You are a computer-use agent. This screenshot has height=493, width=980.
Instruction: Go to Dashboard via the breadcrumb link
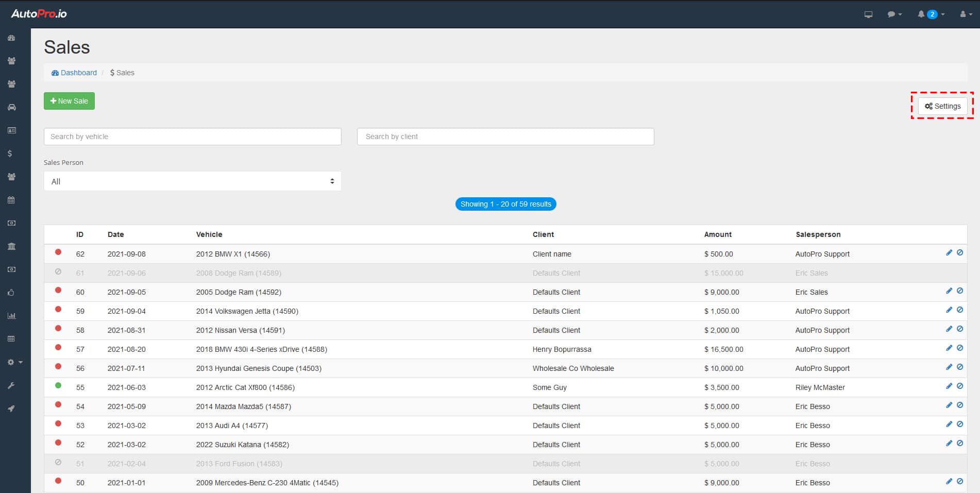click(x=74, y=73)
